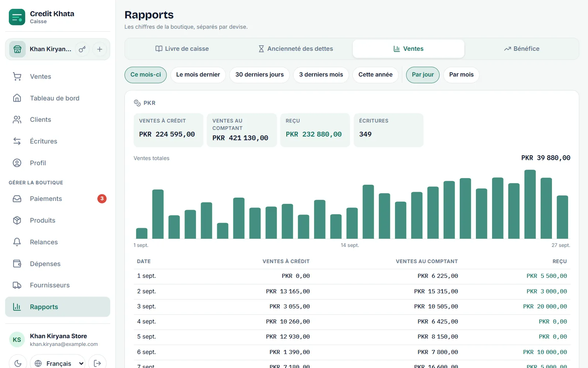Screen dimensions: 588x368
Task: Click the KS user avatar
Action: click(17, 340)
